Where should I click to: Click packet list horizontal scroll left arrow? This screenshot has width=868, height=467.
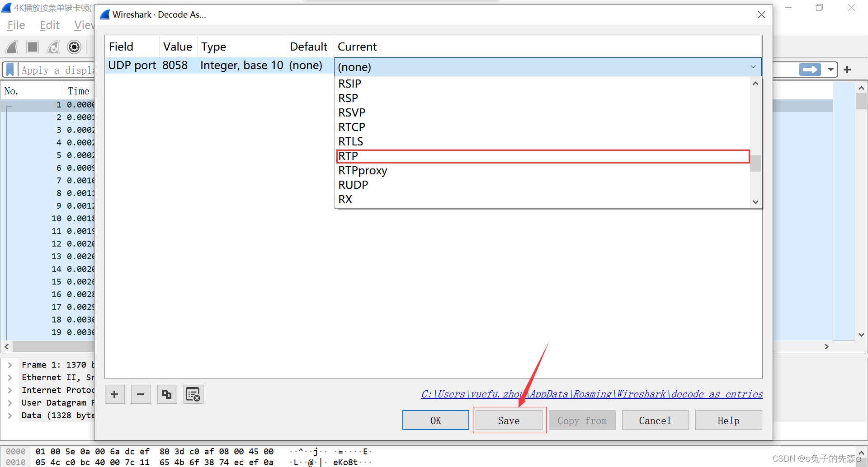pyautogui.click(x=7, y=346)
